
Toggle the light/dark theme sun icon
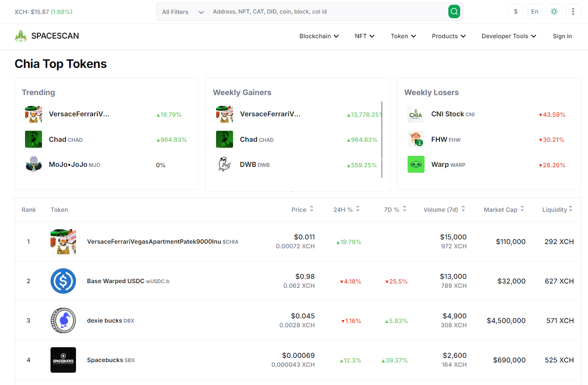coord(554,11)
